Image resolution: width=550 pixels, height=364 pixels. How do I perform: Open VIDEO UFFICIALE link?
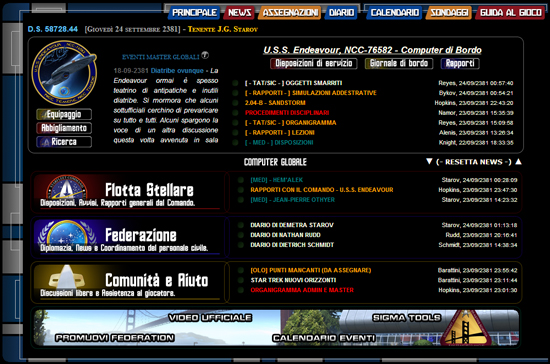(x=210, y=318)
